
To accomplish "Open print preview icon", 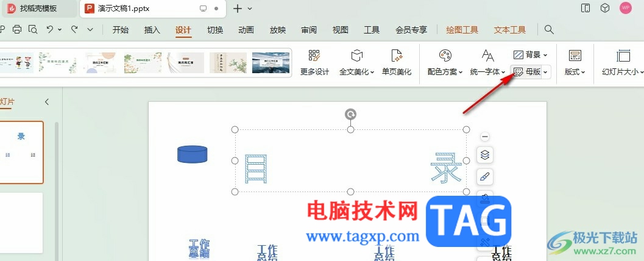I will point(33,29).
